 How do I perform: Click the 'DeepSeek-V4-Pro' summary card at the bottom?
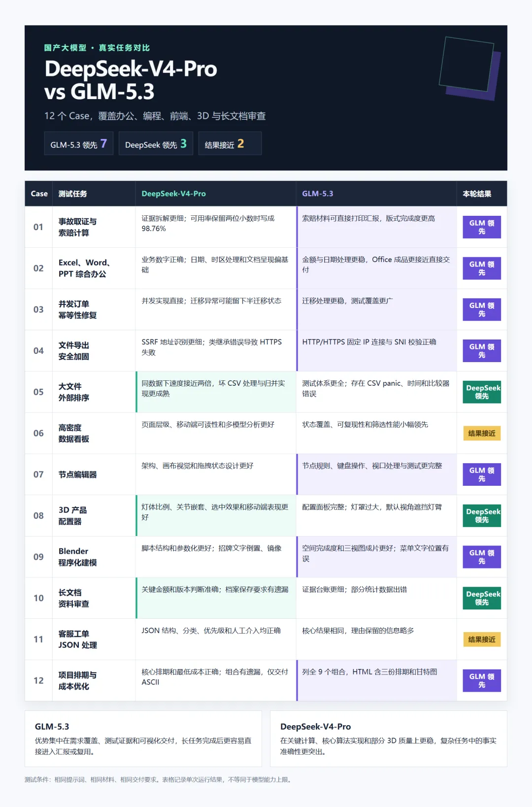click(x=389, y=739)
